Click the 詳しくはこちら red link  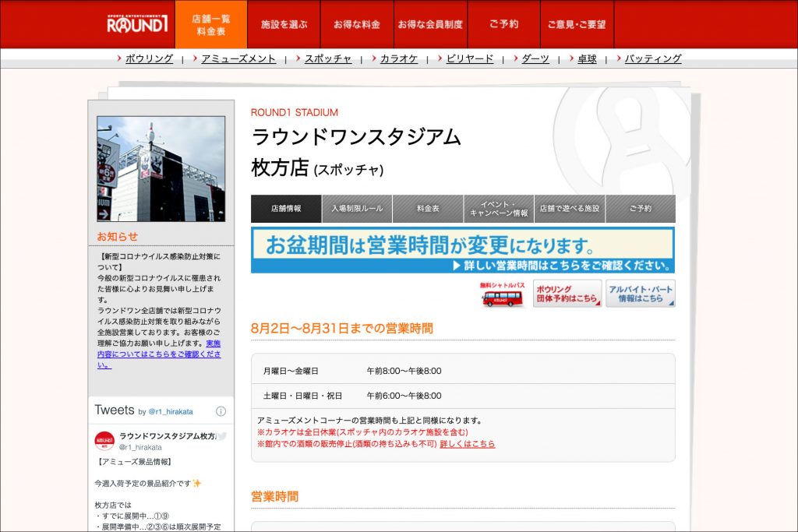point(467,444)
